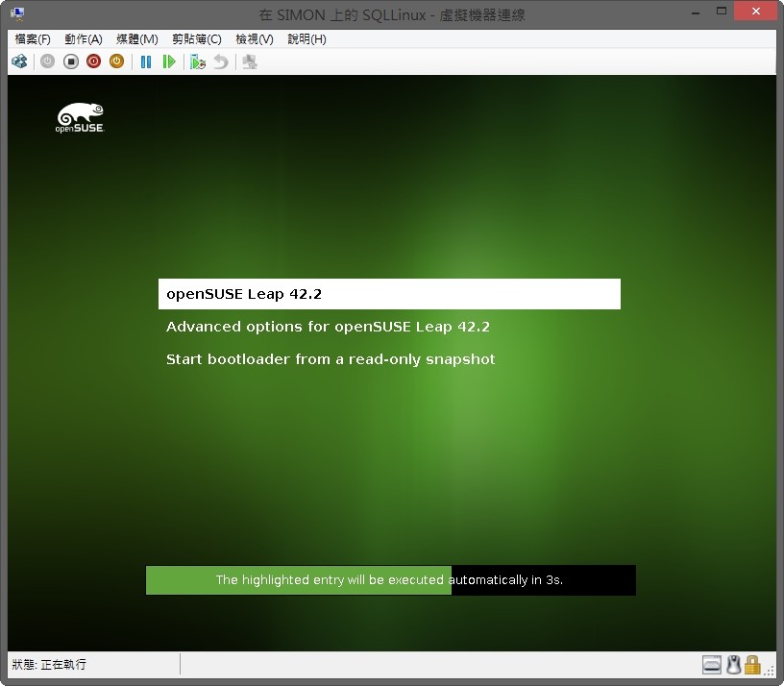
Task: Select Advanced options for openSUSE Leap 42.2
Action: 328,327
